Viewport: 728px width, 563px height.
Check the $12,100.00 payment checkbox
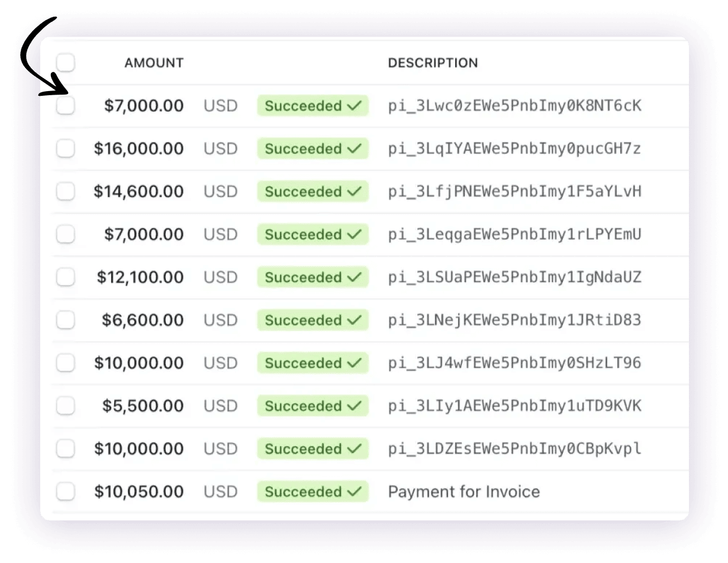coord(66,277)
